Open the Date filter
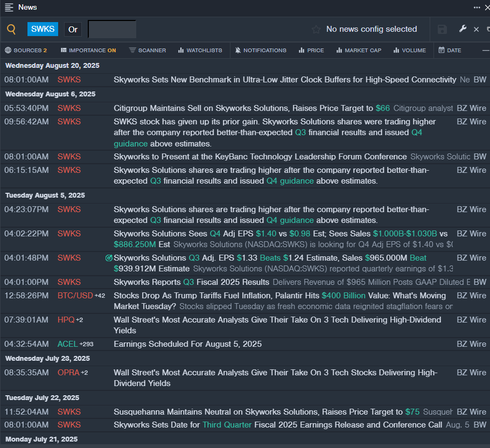 (450, 50)
